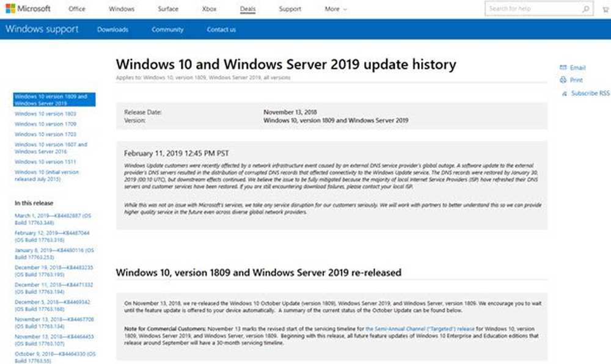Click the Email envelope icon
Screen dimensions: 611x364
[x=563, y=68]
